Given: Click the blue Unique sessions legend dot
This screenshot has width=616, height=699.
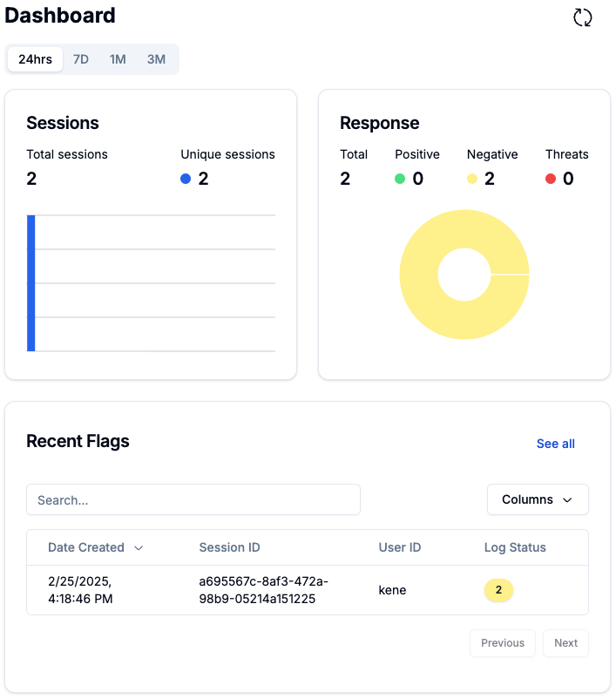Looking at the screenshot, I should pos(186,179).
